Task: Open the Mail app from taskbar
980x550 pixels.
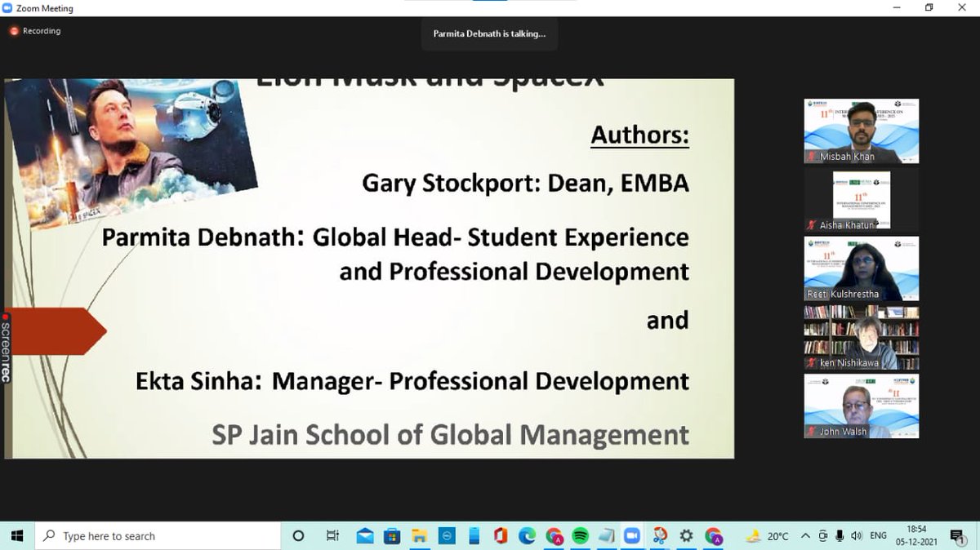Action: [365, 536]
